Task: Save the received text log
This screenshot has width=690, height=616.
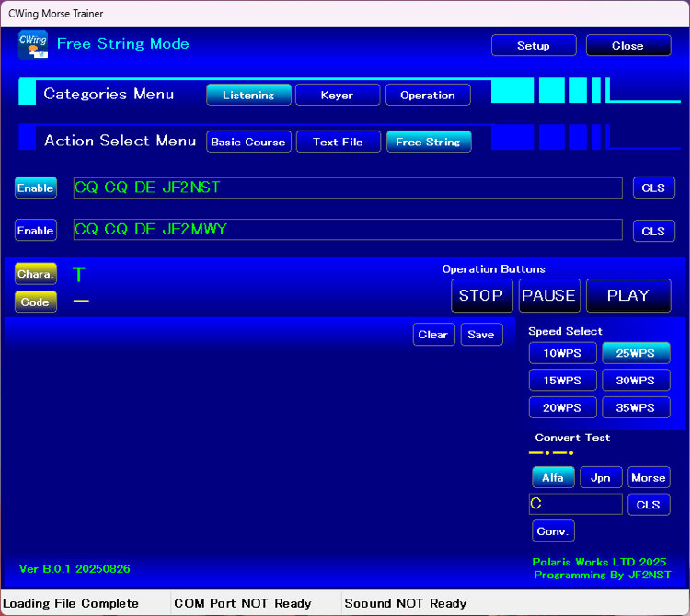Action: (x=481, y=335)
